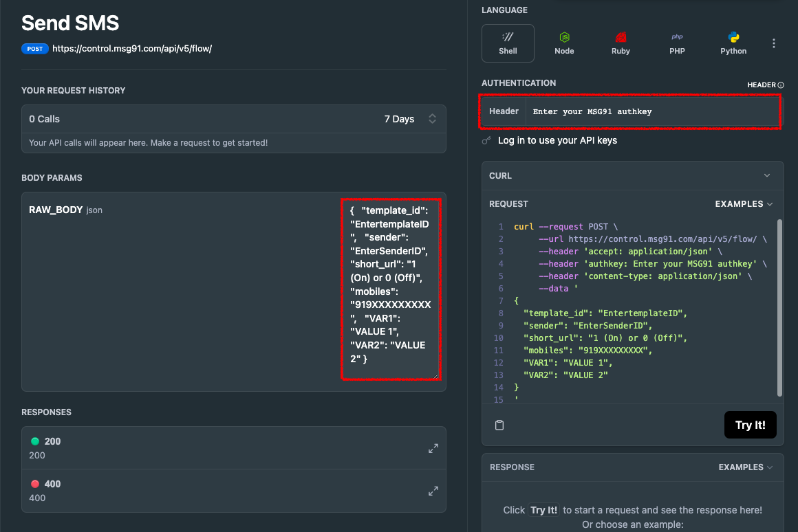
Task: Click the 'Send SMS' page heading
Action: [x=70, y=23]
